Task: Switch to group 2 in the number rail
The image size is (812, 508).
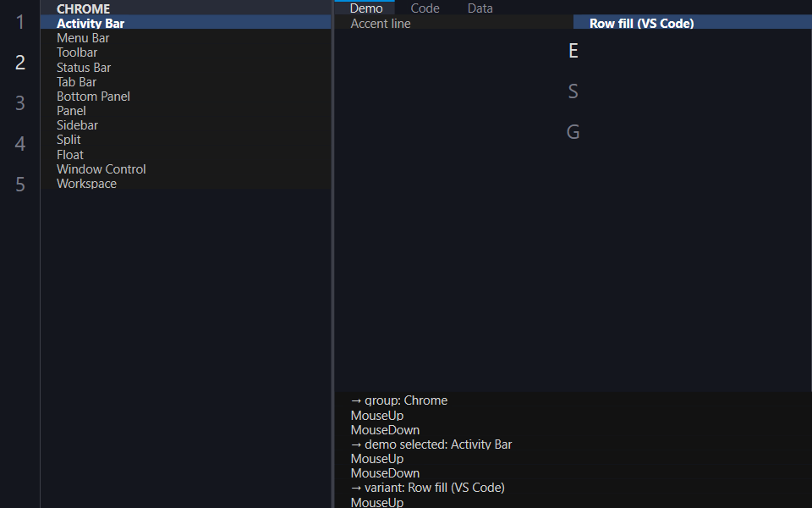Action: (20, 62)
